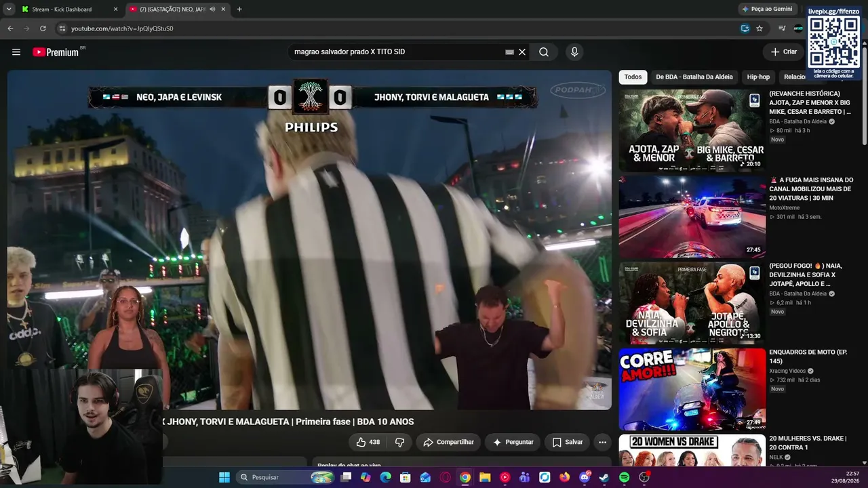Screen dimensions: 868x488
Task: Start voice search with the microphone
Action: tap(574, 52)
